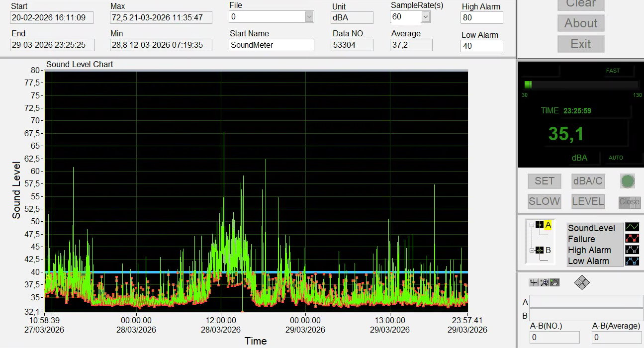Image resolution: width=644 pixels, height=348 pixels.
Task: Select cursor A in the list
Action: (x=548, y=225)
